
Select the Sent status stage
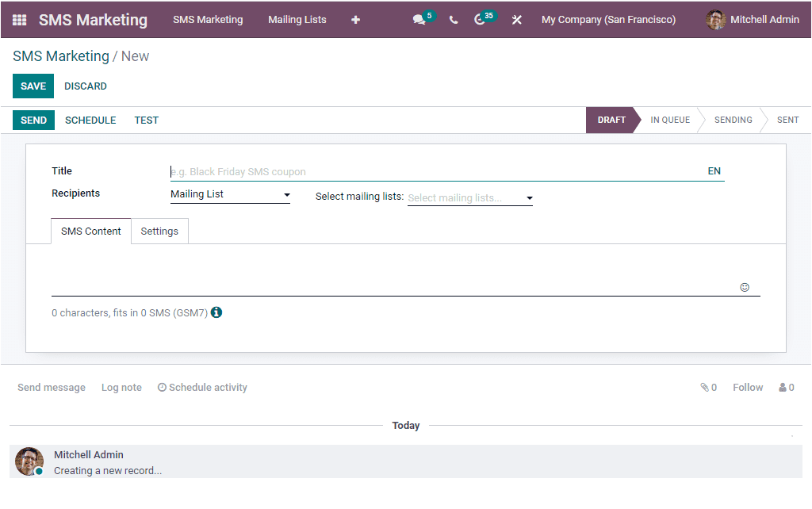(x=787, y=121)
